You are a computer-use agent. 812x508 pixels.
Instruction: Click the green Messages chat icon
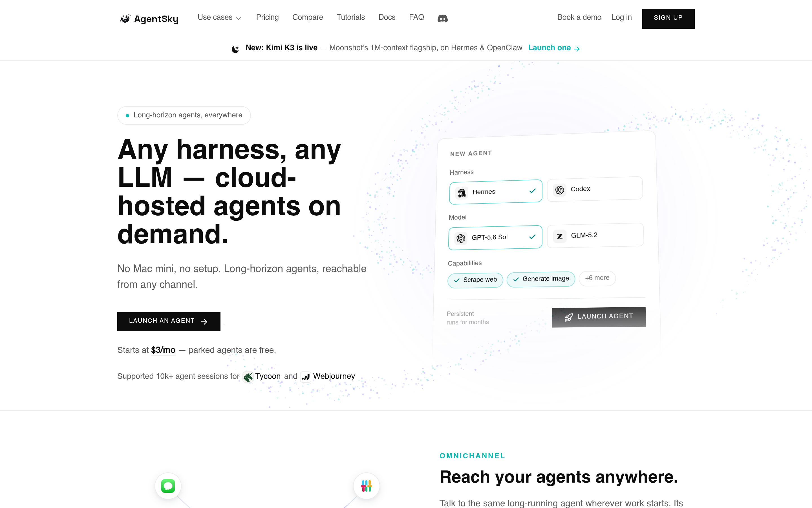click(x=168, y=486)
